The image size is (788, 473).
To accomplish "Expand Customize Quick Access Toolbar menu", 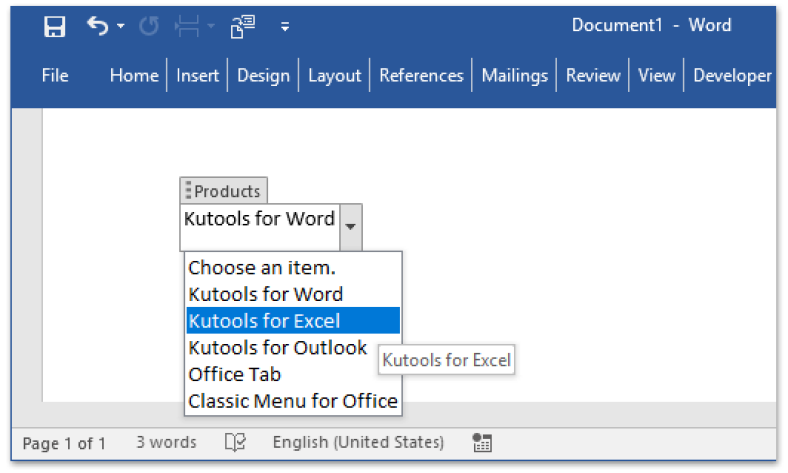I will (x=285, y=27).
